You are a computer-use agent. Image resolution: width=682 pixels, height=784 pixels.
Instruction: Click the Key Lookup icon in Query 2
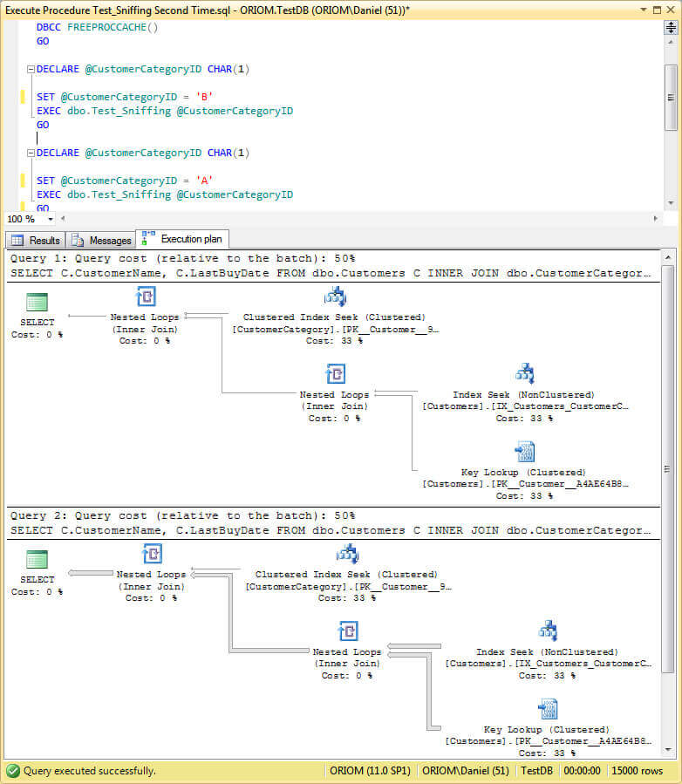[x=548, y=709]
